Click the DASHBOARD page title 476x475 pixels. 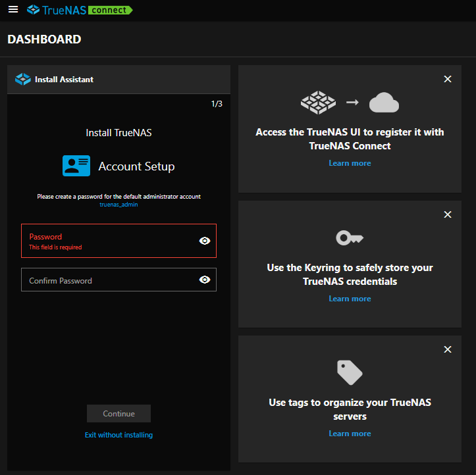pyautogui.click(x=44, y=39)
